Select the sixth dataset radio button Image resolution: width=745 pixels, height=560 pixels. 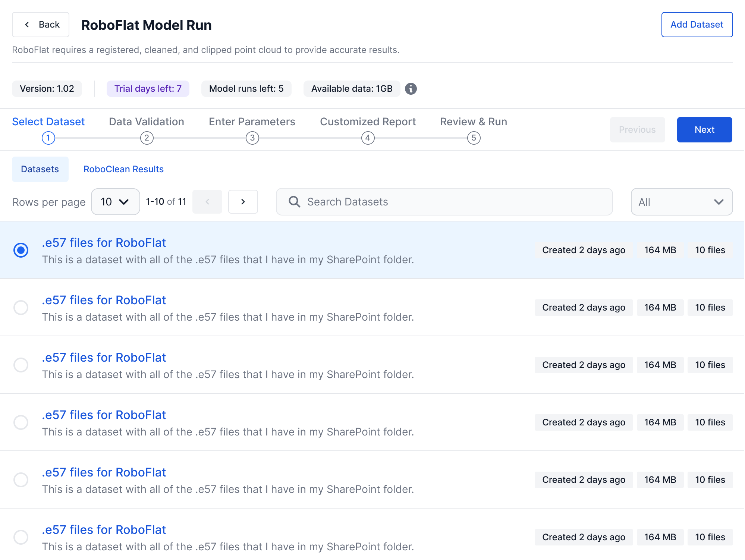[21, 537]
